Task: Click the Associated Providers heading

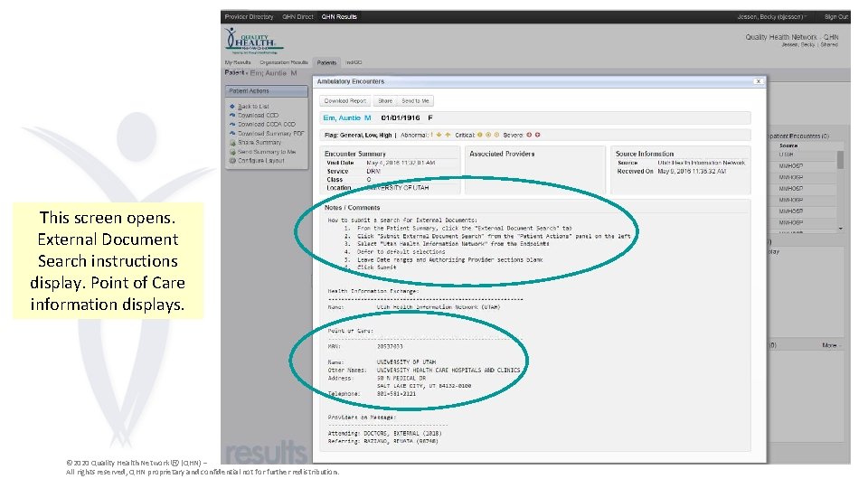Action: (x=502, y=154)
